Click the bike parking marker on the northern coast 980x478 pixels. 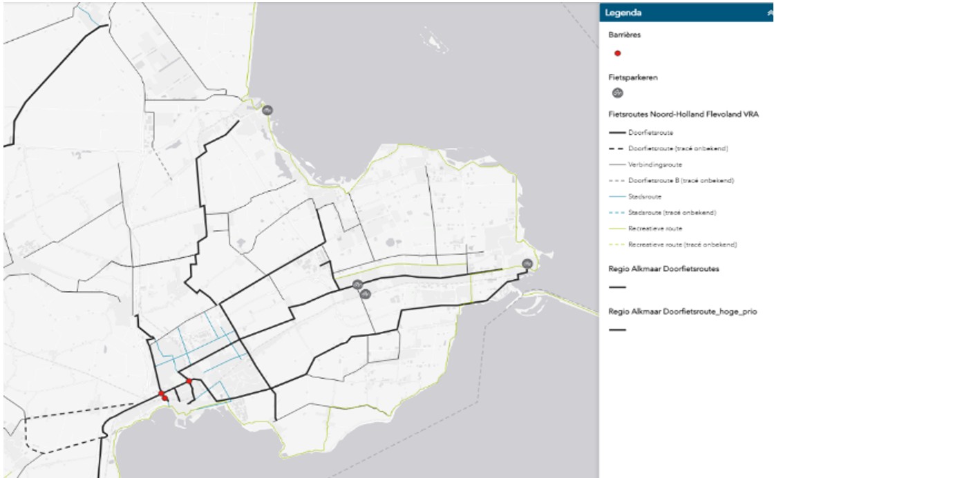267,111
